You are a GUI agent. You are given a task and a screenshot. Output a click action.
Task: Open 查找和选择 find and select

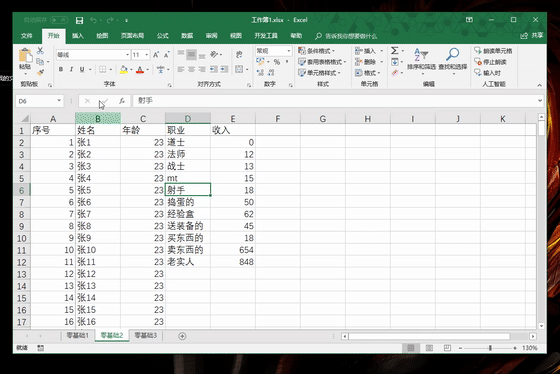452,60
